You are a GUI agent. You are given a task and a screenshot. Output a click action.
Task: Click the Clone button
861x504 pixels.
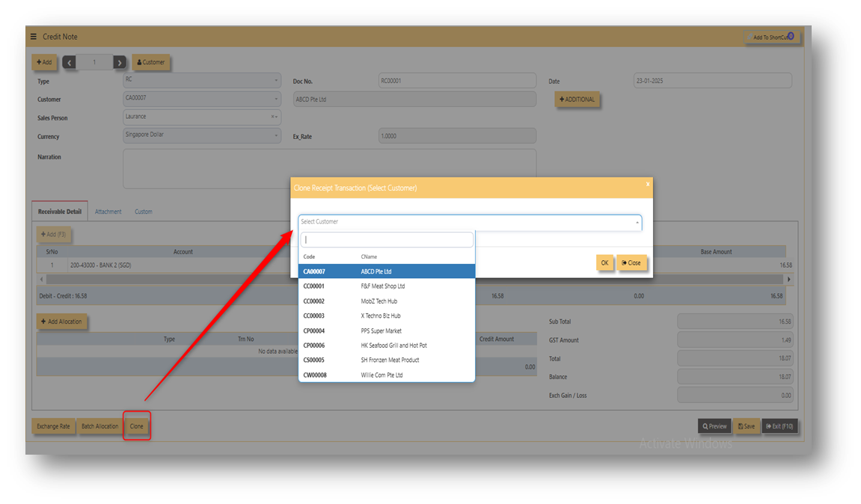tap(137, 426)
